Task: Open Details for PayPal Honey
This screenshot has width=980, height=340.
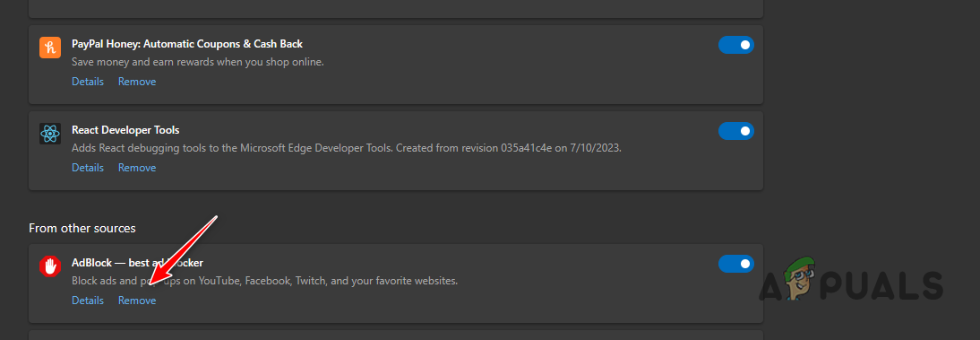Action: (x=88, y=82)
